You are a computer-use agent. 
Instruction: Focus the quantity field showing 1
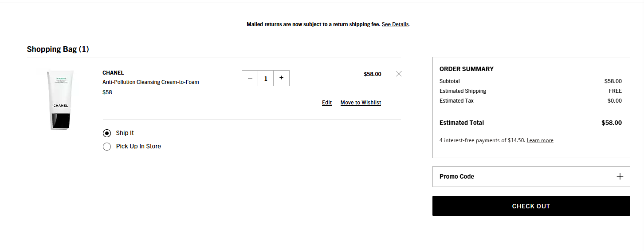click(266, 78)
